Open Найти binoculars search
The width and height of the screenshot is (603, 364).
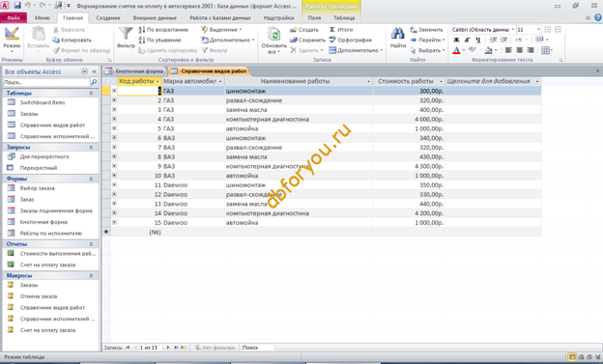398,38
